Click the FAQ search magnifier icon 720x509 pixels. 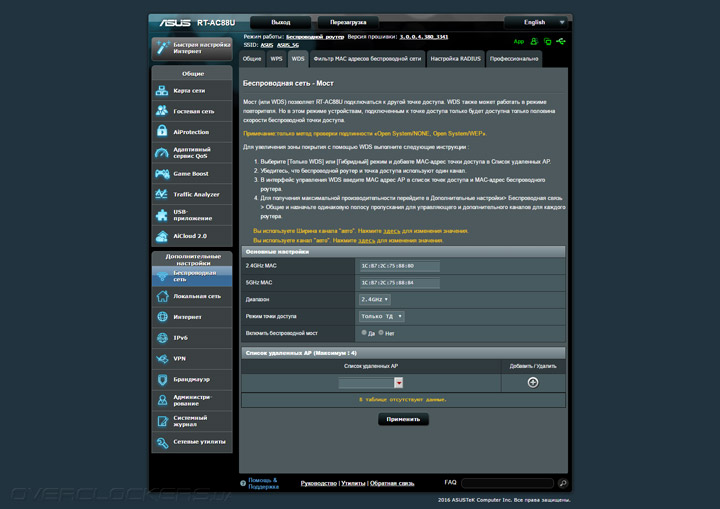tap(562, 483)
